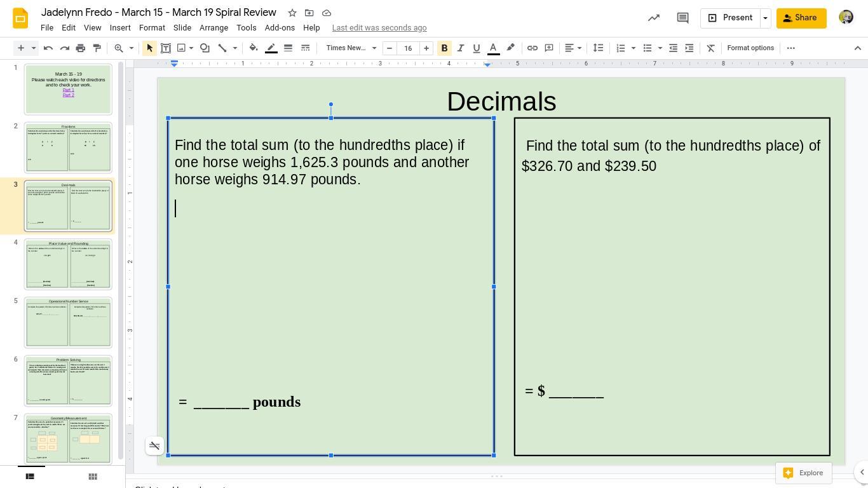Switch to grid view
This screenshot has width=868, height=488.
(93, 477)
